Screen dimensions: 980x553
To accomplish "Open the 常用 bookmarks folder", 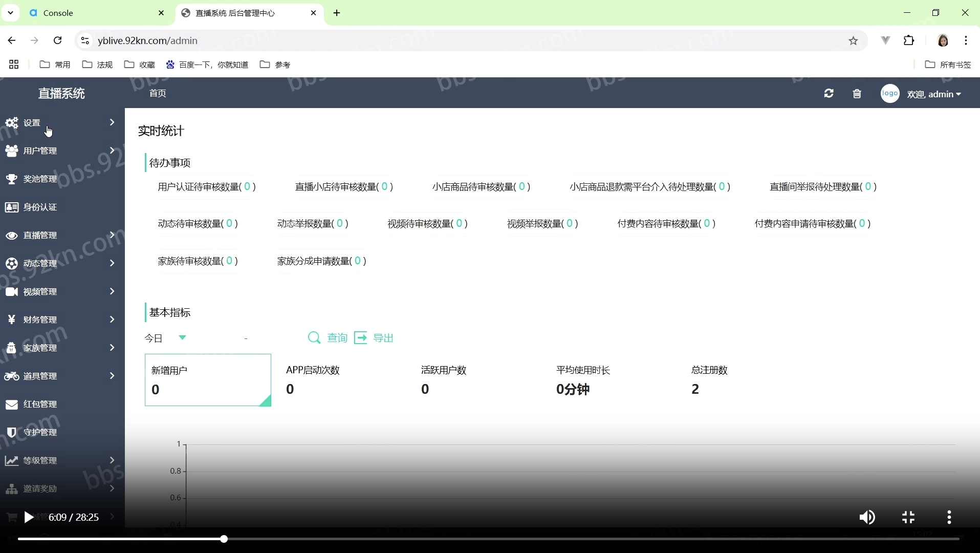I will pos(55,65).
